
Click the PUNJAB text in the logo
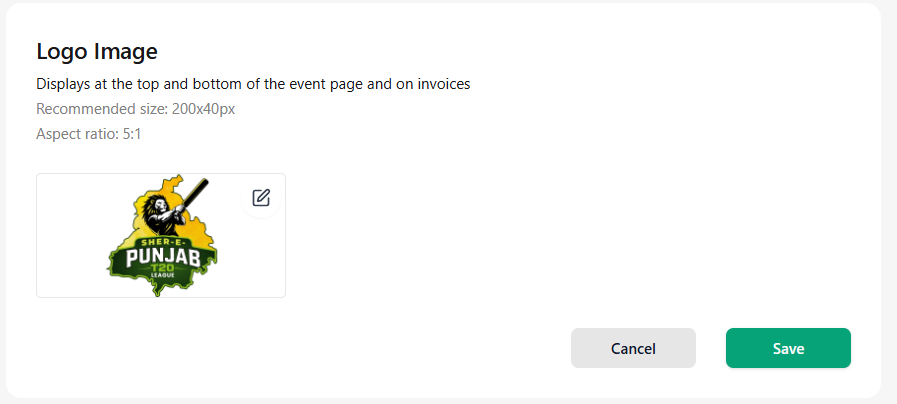[x=163, y=256]
